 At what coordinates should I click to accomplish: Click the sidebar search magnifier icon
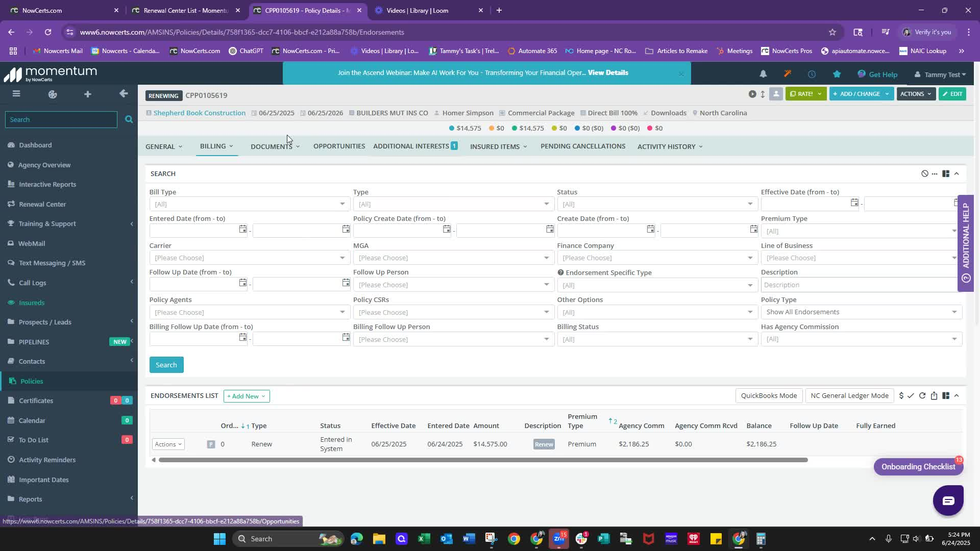tap(129, 119)
